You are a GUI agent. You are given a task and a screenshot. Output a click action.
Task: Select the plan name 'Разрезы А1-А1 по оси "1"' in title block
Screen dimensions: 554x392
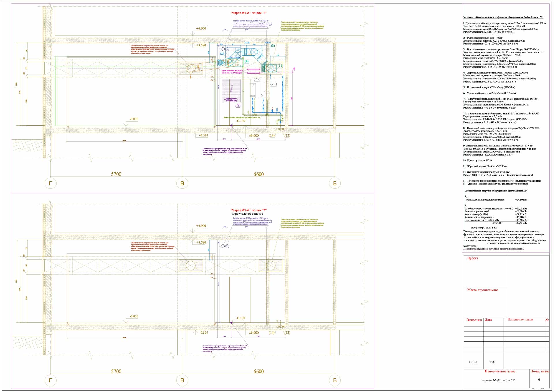497,380
